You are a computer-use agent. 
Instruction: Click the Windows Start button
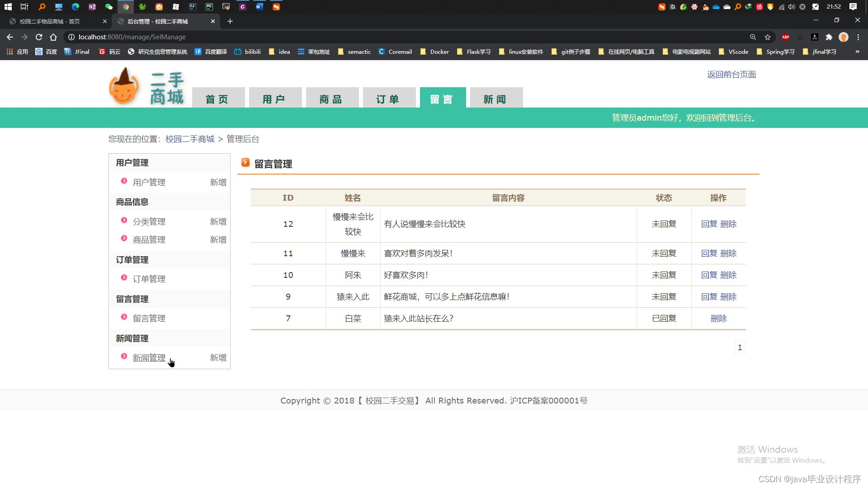point(8,7)
